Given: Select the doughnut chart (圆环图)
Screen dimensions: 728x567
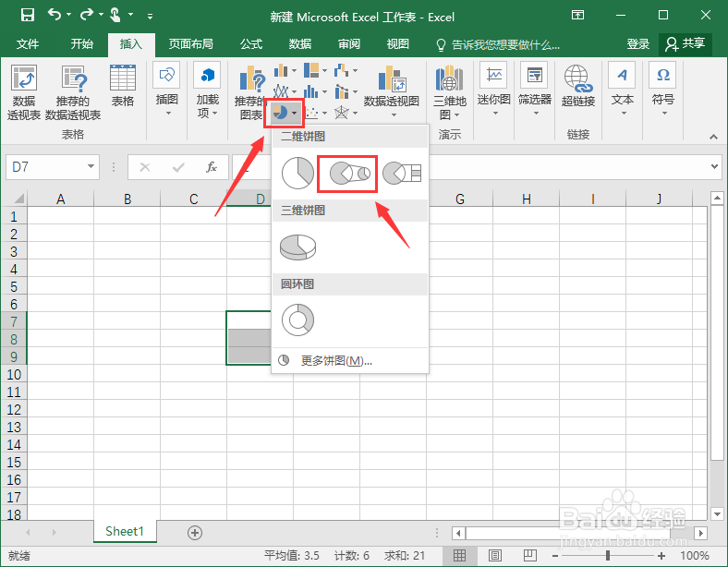Looking at the screenshot, I should tap(297, 320).
